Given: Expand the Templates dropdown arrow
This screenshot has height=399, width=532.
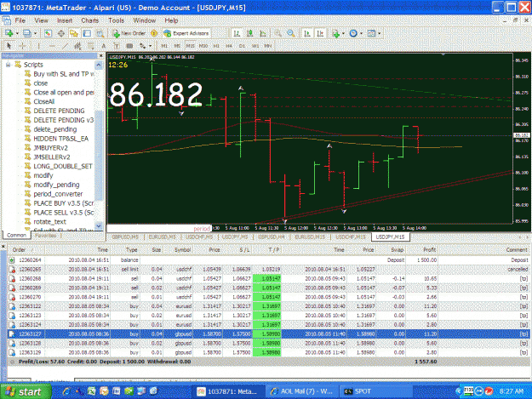Looking at the screenshot, I should (x=380, y=33).
